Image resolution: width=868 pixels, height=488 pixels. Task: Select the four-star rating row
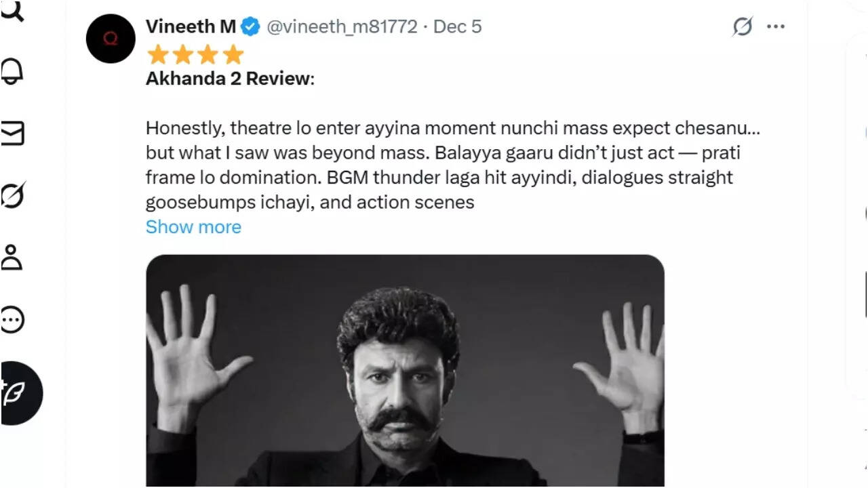pyautogui.click(x=195, y=54)
